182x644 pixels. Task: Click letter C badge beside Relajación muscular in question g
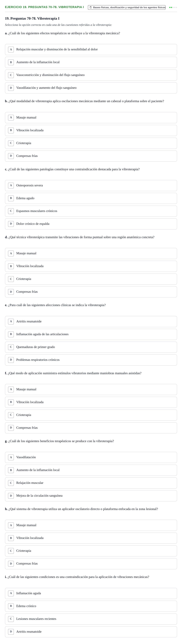pyautogui.click(x=11, y=483)
